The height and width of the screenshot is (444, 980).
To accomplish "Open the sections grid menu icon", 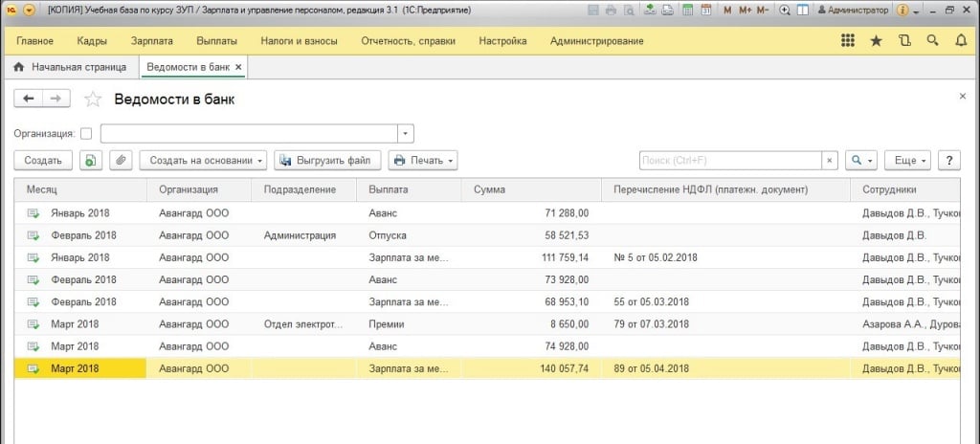I will click(x=847, y=41).
